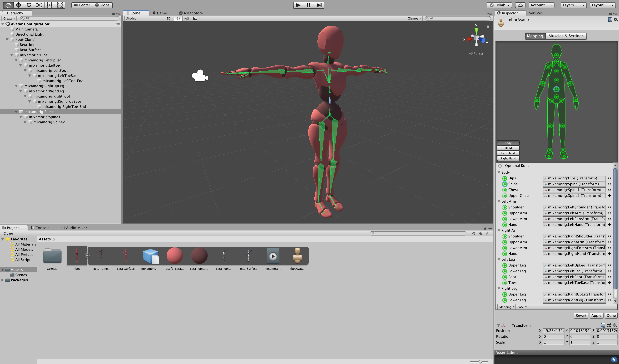Image resolution: width=619 pixels, height=364 pixels.
Task: Collapse the mixamorig:Spine tree node
Action: click(16, 112)
